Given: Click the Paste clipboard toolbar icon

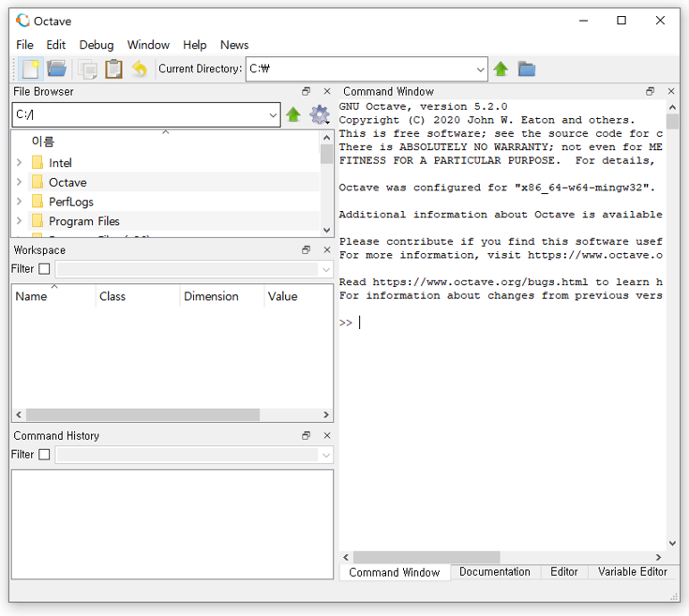Looking at the screenshot, I should click(x=113, y=69).
